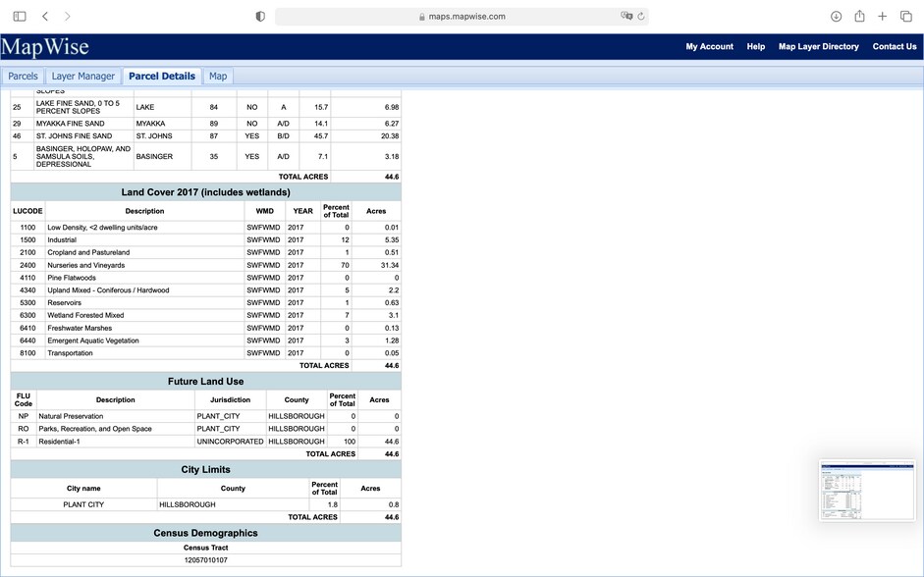Open the privacy shield report icon
The image size is (924, 577).
[260, 17]
